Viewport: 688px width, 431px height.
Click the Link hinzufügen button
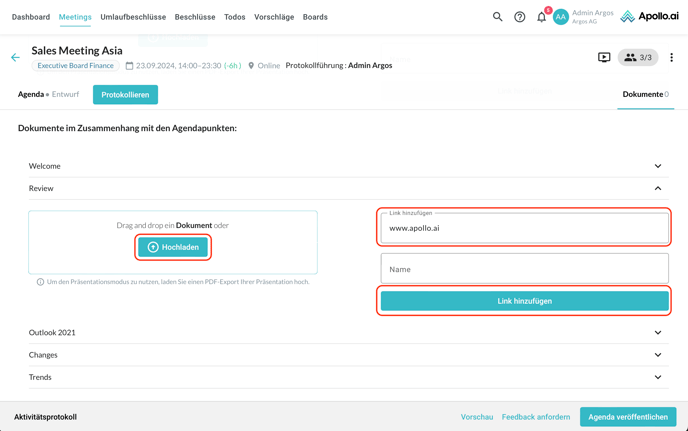coord(524,301)
